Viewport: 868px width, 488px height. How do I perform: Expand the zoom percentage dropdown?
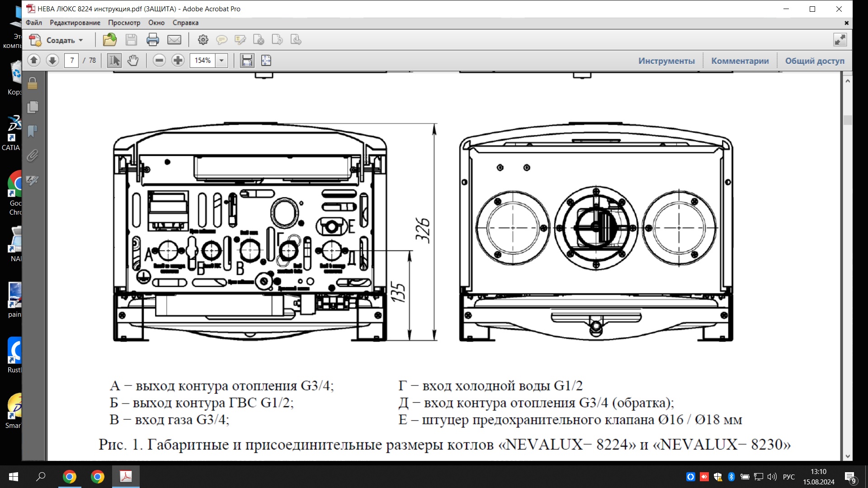click(x=222, y=60)
